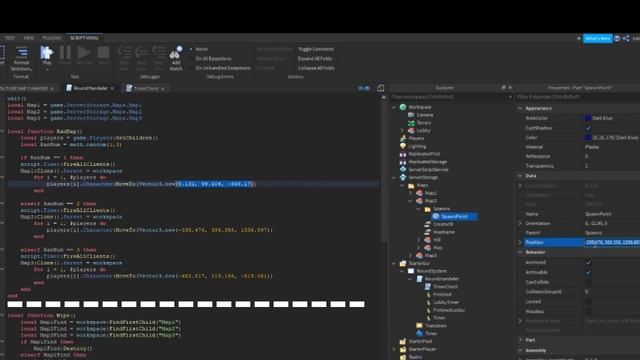
Task: Click the Filter workspace search field
Action: coord(451,97)
